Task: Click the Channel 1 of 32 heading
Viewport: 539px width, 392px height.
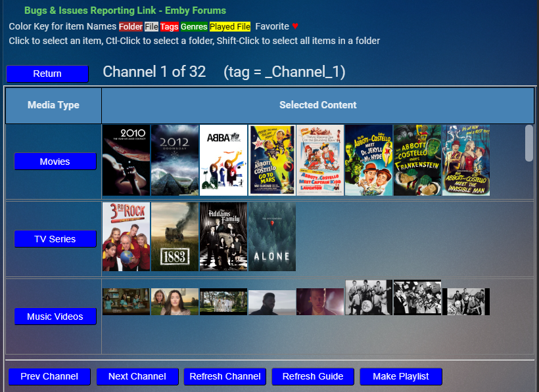Action: (x=154, y=72)
